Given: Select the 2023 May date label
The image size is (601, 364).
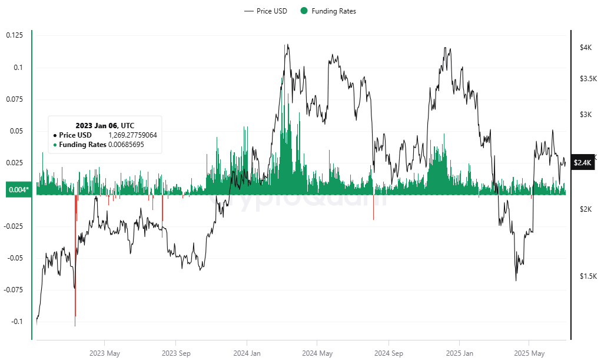Looking at the screenshot, I should tap(105, 353).
